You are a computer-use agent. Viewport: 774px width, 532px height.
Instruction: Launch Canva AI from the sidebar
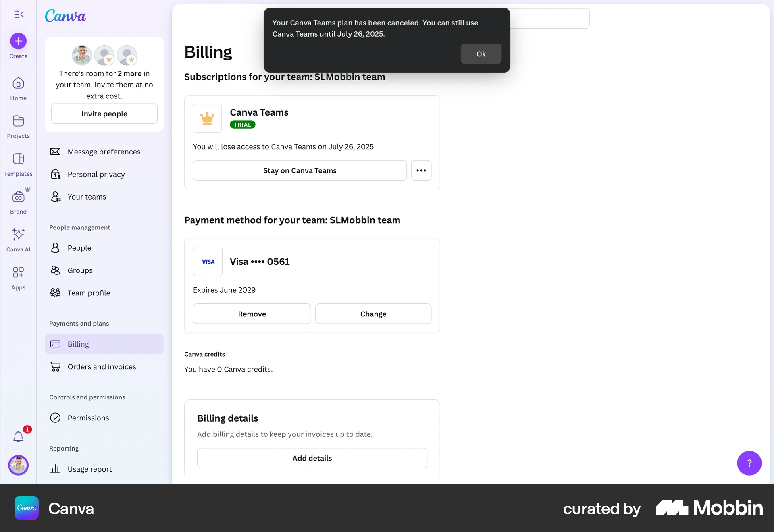coord(18,239)
